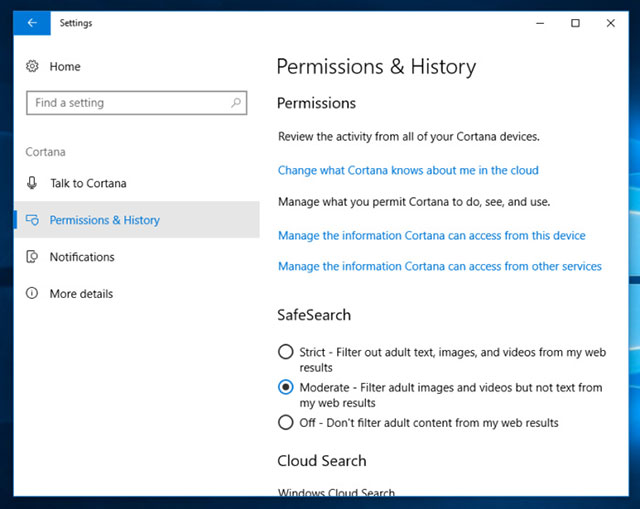Open Change what Cortana knows about me link
640x509 pixels.
point(408,170)
